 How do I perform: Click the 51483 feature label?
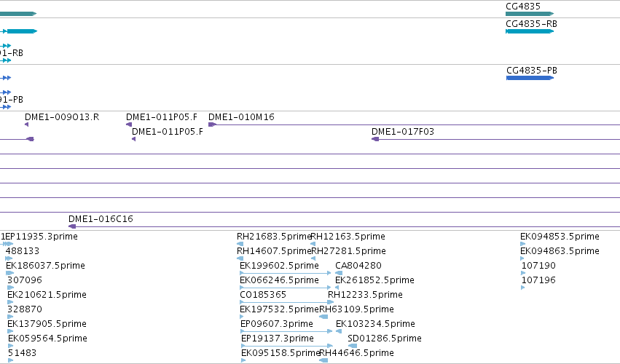click(22, 353)
